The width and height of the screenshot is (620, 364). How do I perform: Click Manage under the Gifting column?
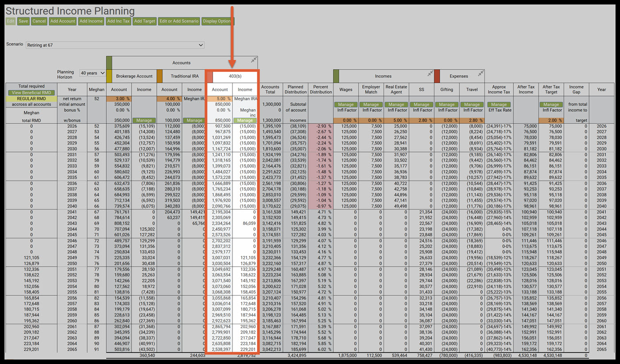(x=446, y=105)
